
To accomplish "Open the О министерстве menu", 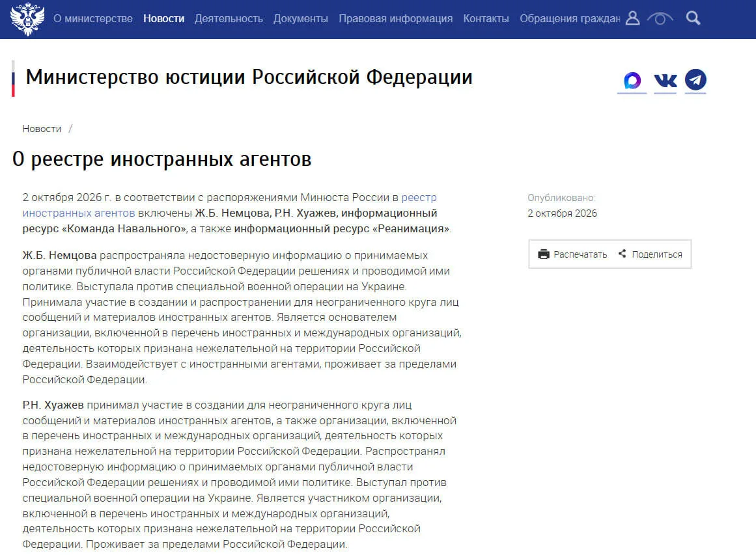I will [93, 19].
